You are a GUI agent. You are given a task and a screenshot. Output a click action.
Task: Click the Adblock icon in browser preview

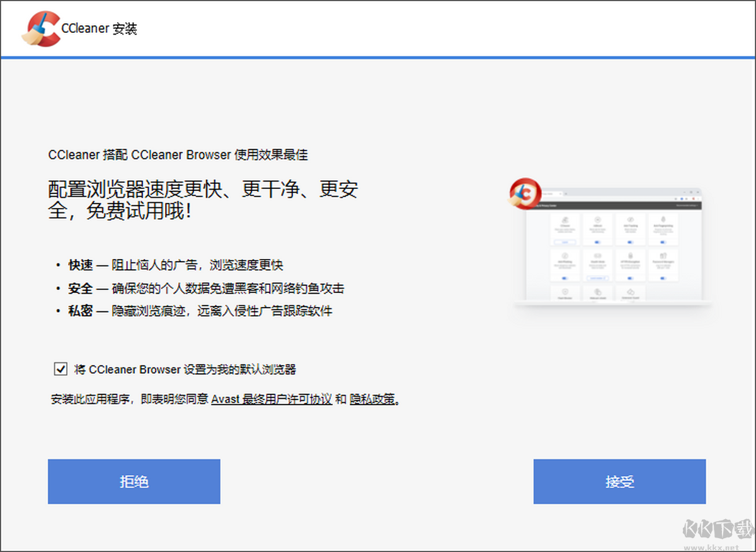[597, 219]
